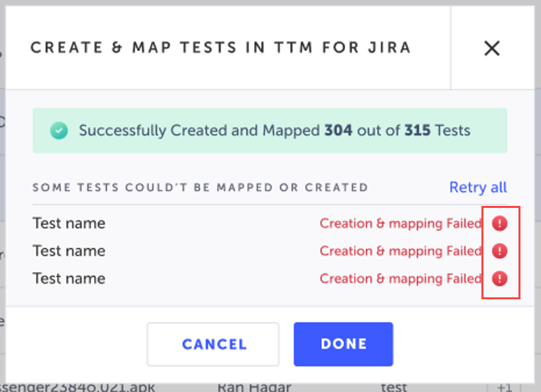Click second row's Creation & mapping Failed status
The width and height of the screenshot is (541, 392).
(x=400, y=251)
